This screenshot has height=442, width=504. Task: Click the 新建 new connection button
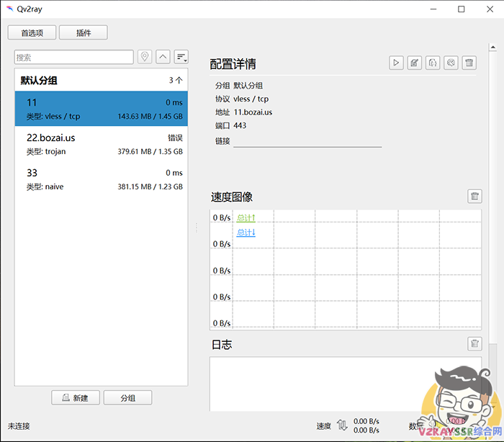(75, 397)
